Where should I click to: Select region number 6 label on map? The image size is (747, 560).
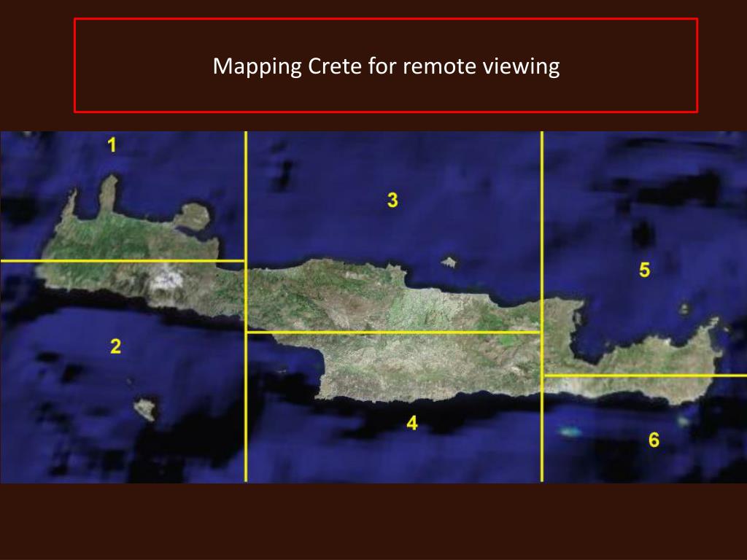654,440
